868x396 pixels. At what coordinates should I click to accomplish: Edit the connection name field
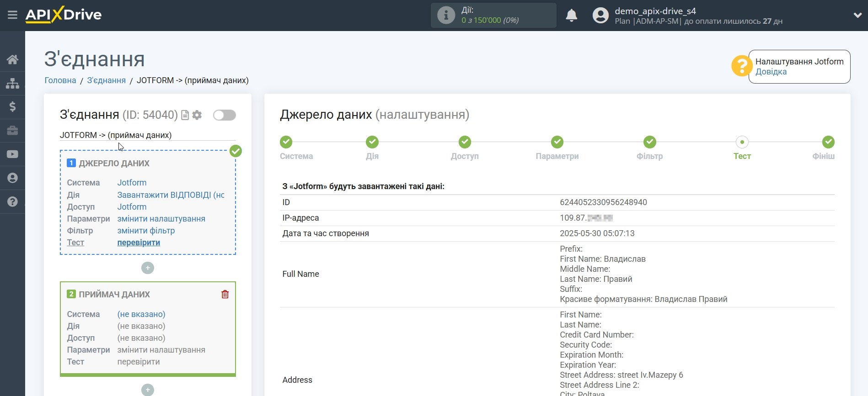click(x=148, y=135)
